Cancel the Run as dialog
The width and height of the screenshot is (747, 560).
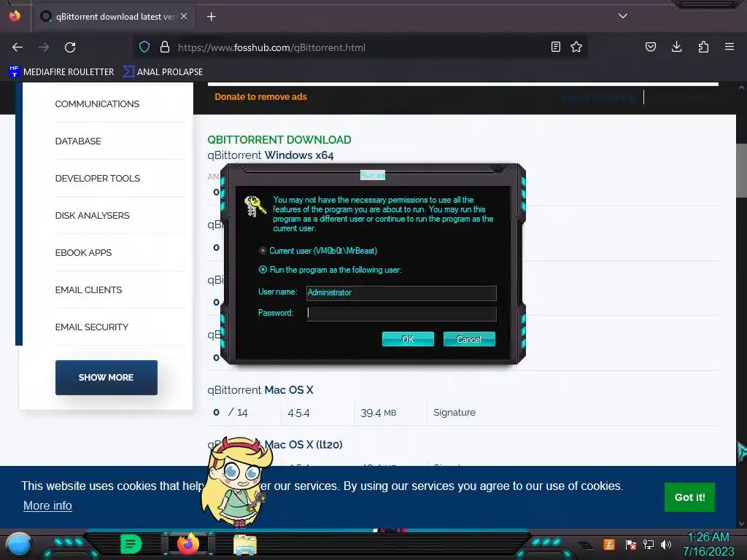469,339
